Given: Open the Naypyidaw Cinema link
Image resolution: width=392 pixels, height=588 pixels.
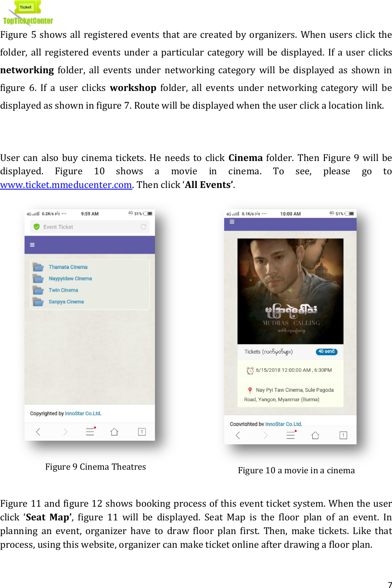Looking at the screenshot, I should click(70, 279).
